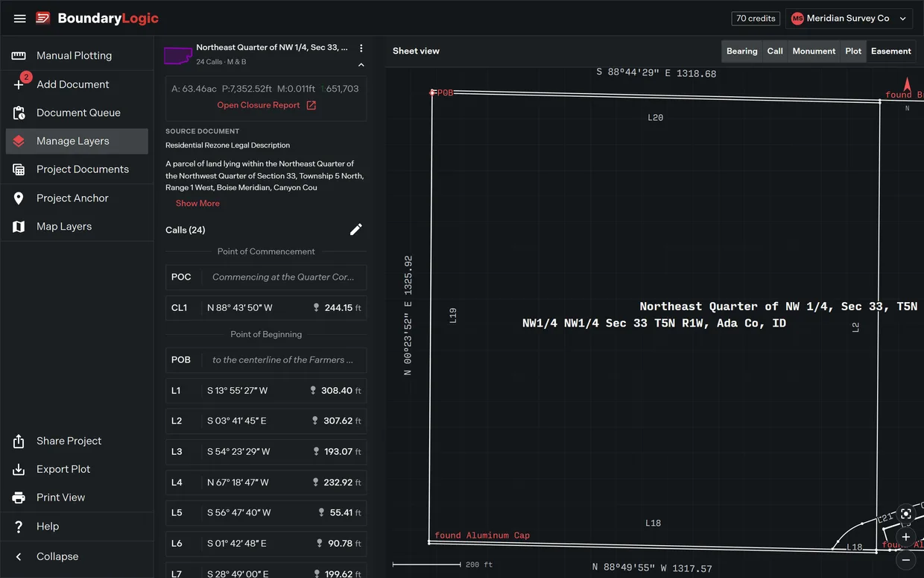
Task: Click the found Aluminum Cap monument label
Action: (482, 535)
